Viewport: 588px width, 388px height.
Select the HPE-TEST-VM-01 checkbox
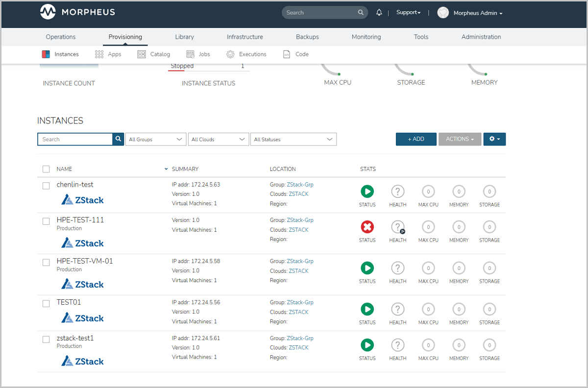click(46, 262)
